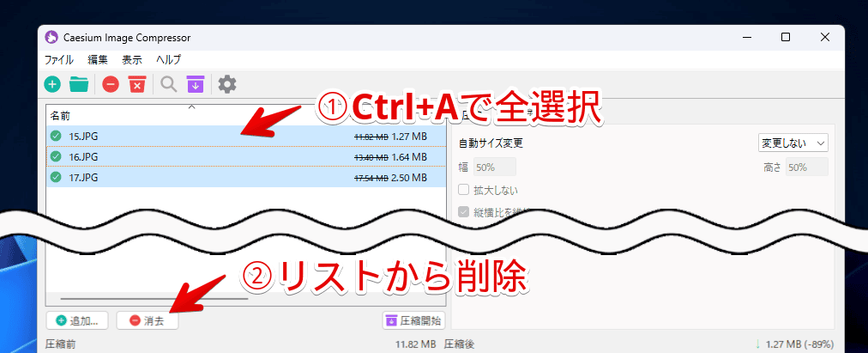868x353 pixels.
Task: Click green check status icon for 17.JPG
Action: (x=56, y=177)
